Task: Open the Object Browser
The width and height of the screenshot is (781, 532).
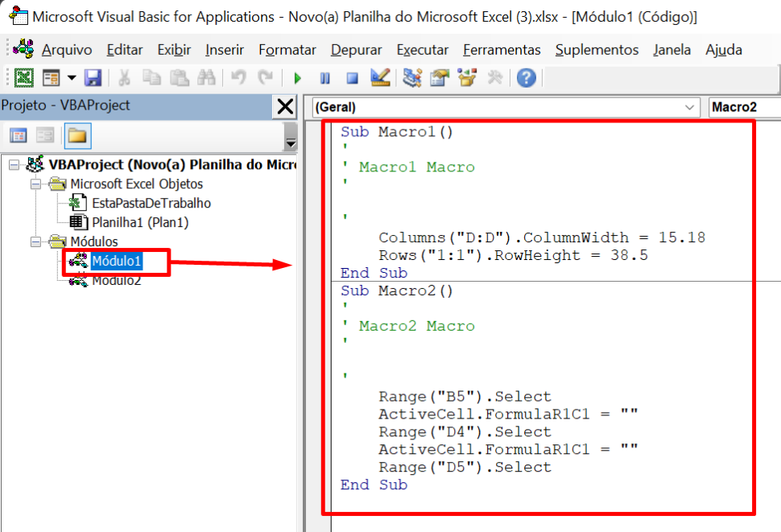Action: coord(465,78)
